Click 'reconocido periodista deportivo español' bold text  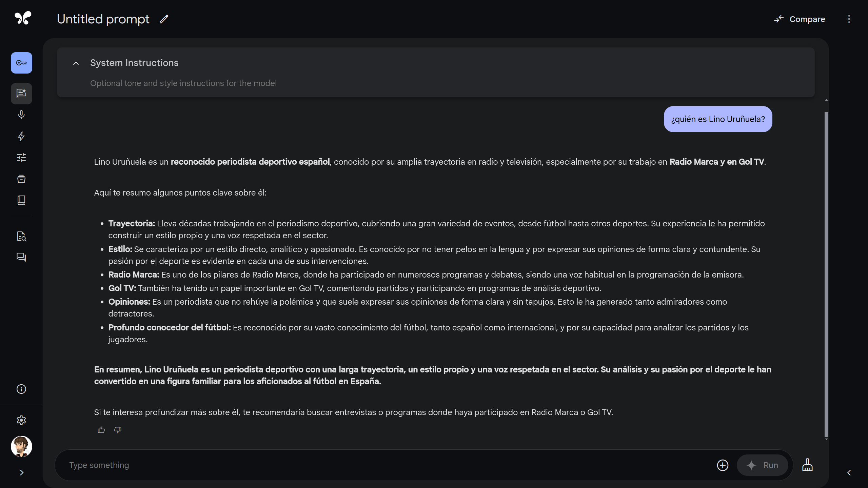[x=250, y=162]
